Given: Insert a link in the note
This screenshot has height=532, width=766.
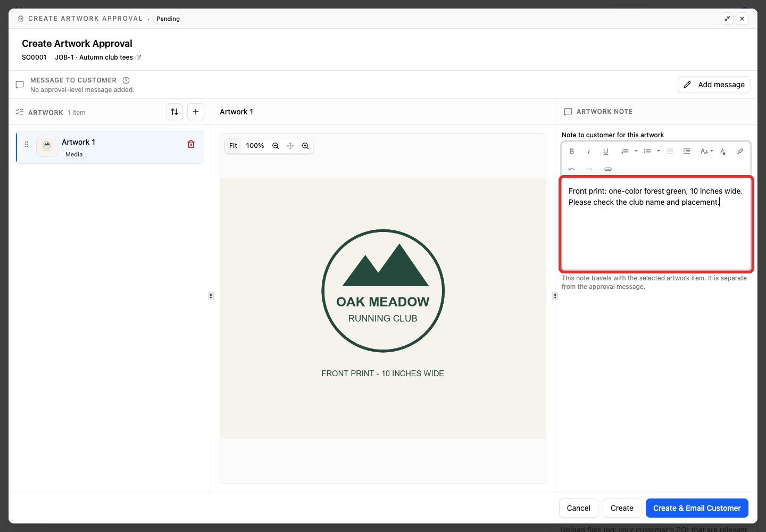Looking at the screenshot, I should tap(608, 169).
